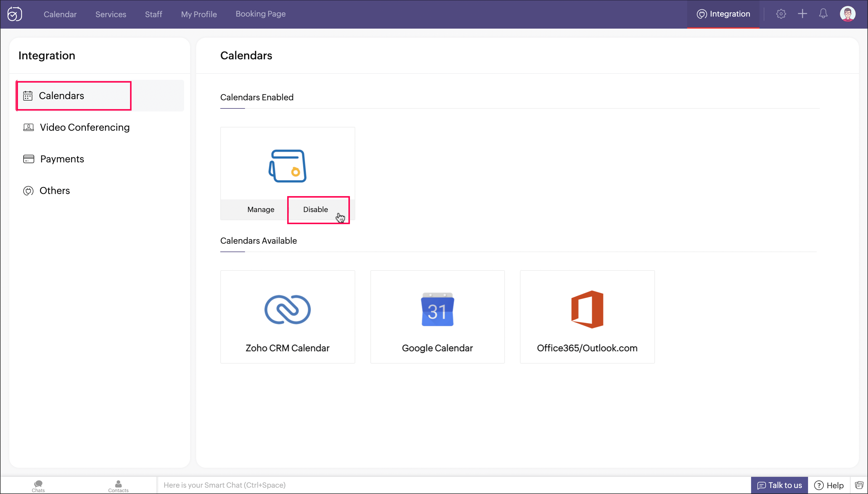Choose the Office365/Outlook.com label

click(587, 348)
